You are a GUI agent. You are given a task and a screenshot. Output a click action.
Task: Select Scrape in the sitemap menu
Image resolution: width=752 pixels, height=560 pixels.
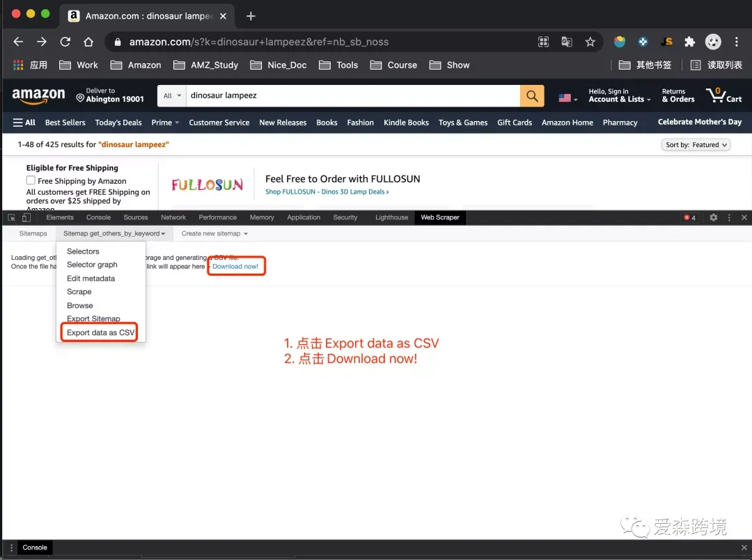pyautogui.click(x=79, y=292)
